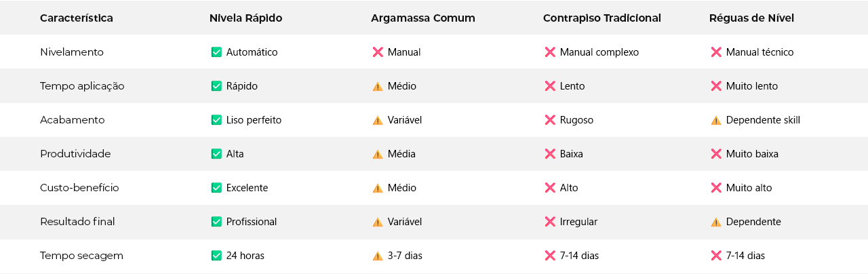This screenshot has width=868, height=274.
Task: Click the Nivela Rápido column header
Action: tap(245, 18)
